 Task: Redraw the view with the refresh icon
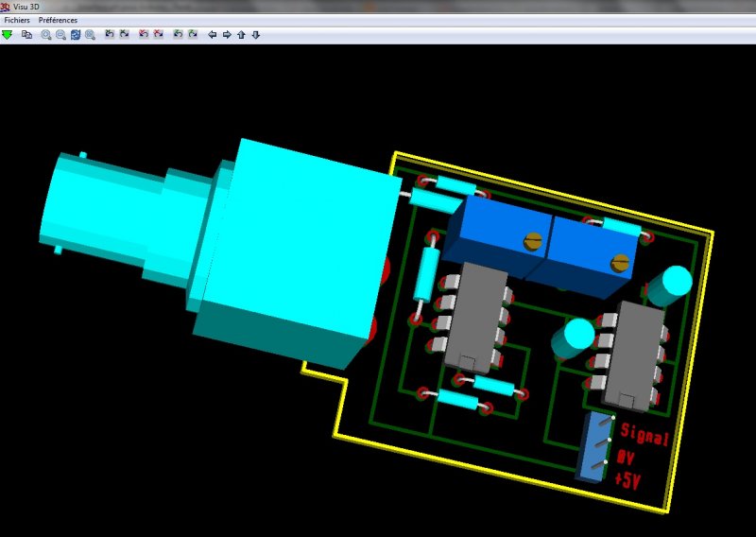click(76, 35)
